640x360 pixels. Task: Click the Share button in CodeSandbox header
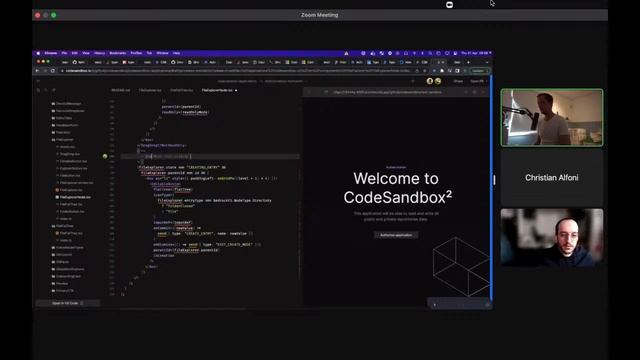(458, 81)
